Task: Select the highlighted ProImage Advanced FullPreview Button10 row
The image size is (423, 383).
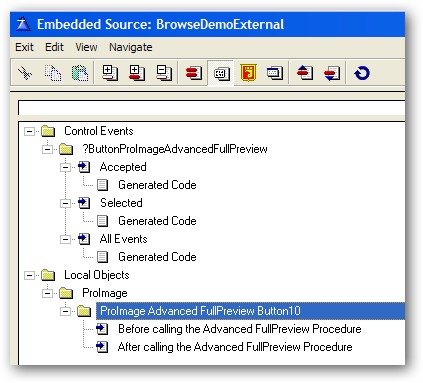Action: tap(250, 311)
